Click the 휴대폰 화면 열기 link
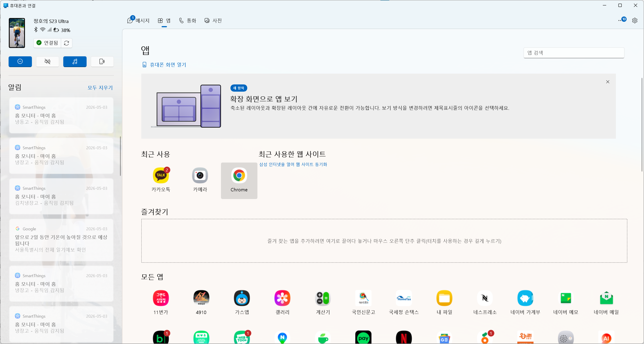This screenshot has width=644, height=344. coord(164,65)
